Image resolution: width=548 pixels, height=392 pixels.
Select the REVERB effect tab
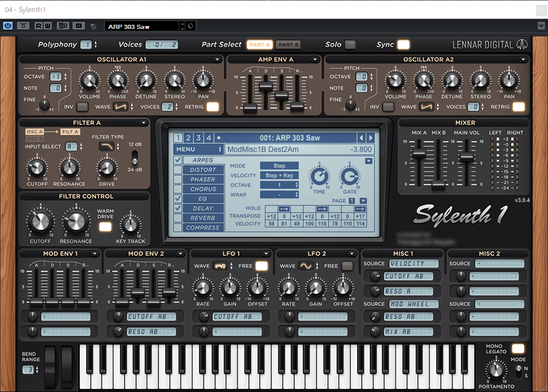pyautogui.click(x=203, y=218)
